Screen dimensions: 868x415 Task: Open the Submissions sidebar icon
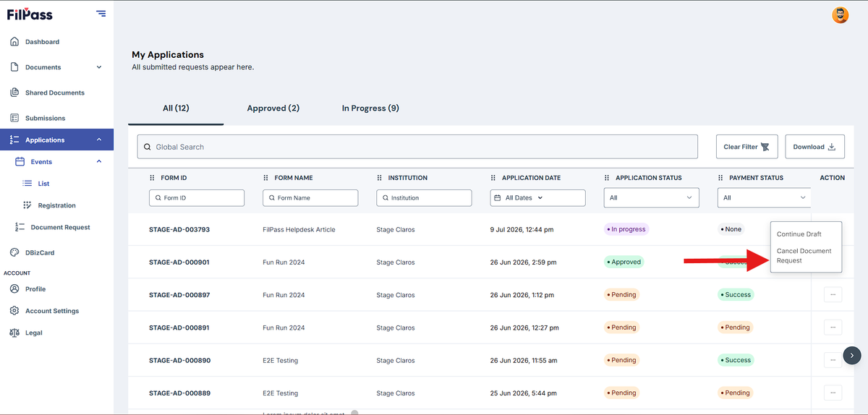(14, 118)
